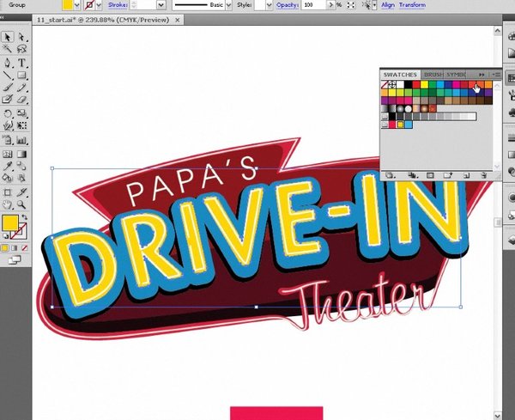
Task: Activate the stroke box in toolbox
Action: point(18,231)
